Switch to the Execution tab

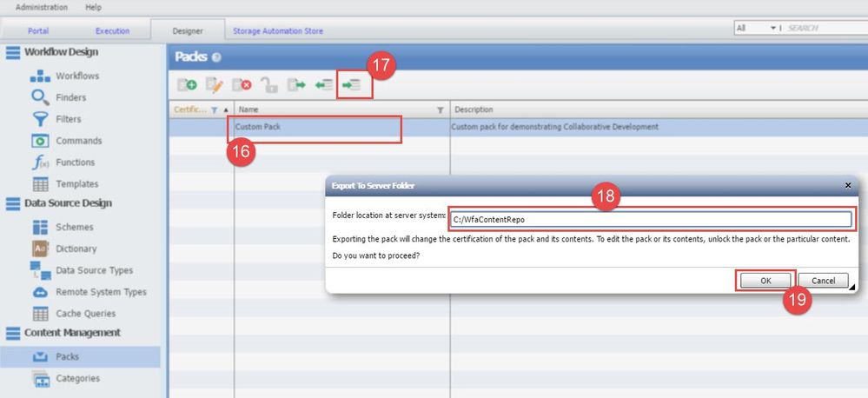pyautogui.click(x=112, y=31)
